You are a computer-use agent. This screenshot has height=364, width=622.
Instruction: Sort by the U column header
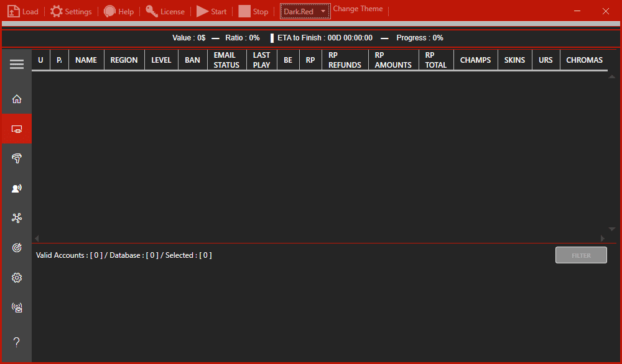click(x=40, y=60)
